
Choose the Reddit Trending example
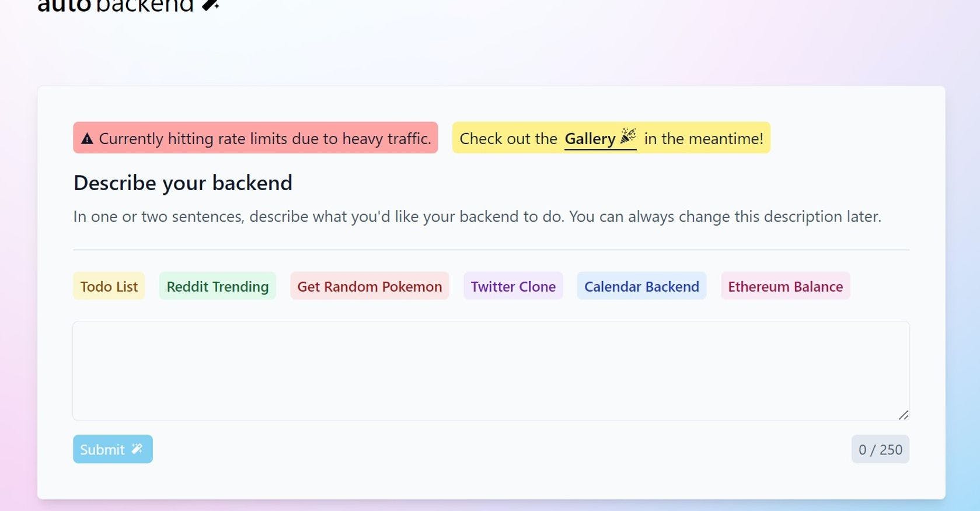point(217,286)
